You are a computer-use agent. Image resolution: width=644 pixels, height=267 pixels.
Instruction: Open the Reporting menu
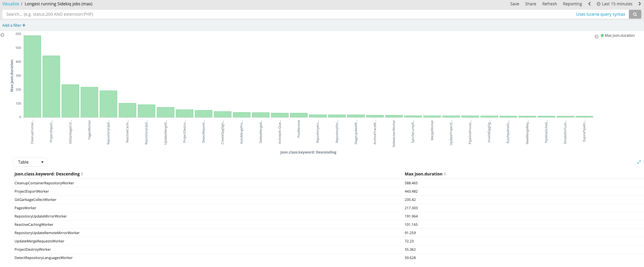pyautogui.click(x=572, y=4)
